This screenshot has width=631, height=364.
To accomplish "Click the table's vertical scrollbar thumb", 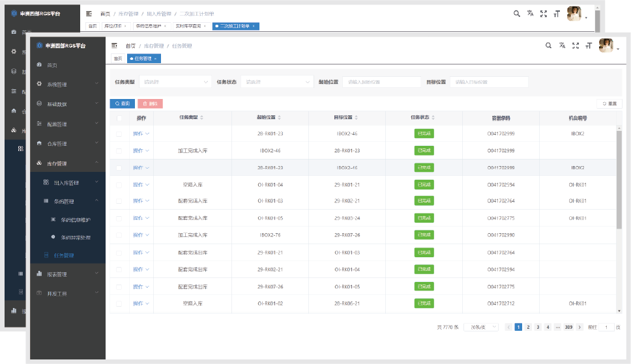I will click(619, 180).
